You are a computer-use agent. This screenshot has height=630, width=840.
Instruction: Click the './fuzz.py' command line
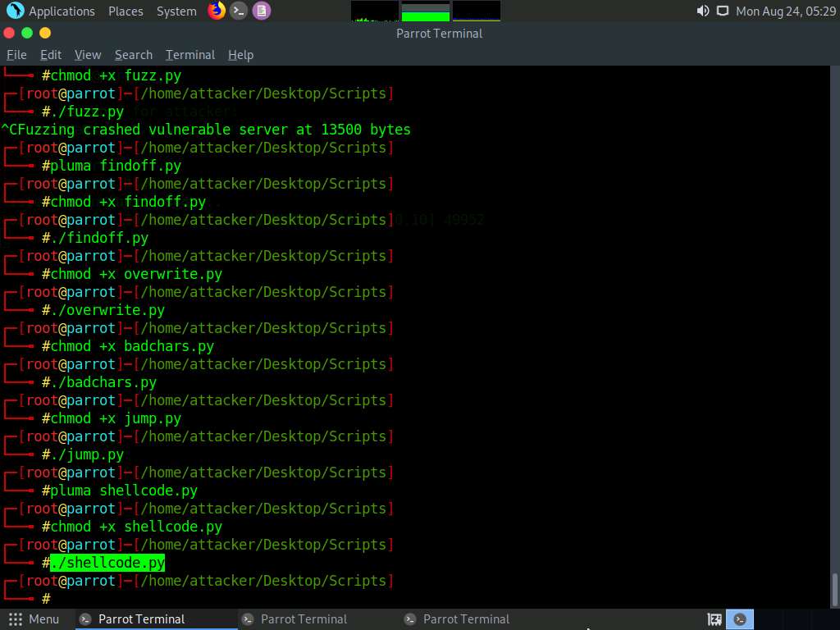tap(87, 112)
